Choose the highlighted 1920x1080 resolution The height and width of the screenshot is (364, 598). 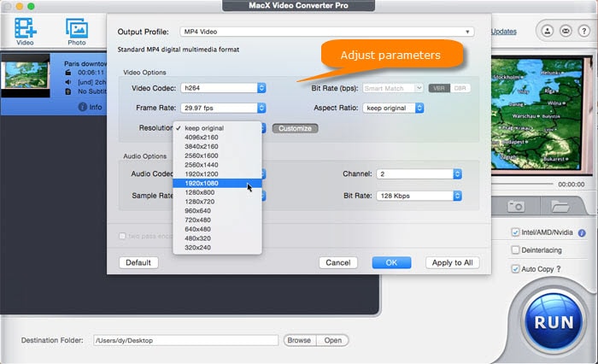217,183
